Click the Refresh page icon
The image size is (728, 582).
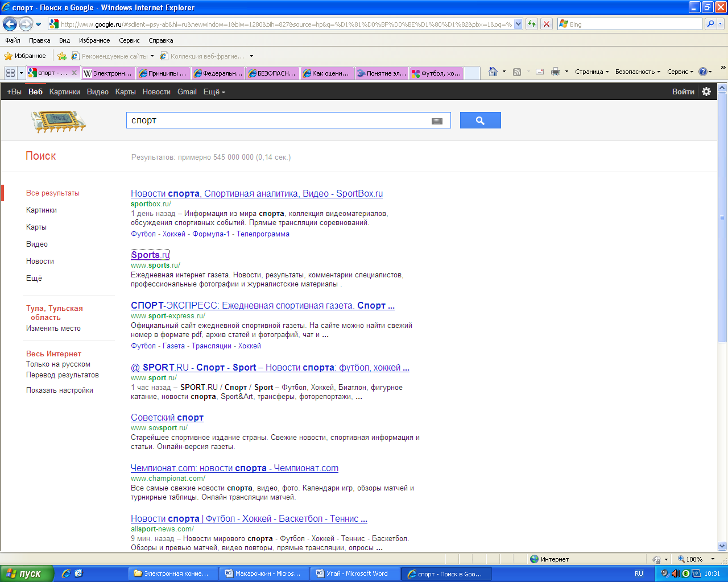coord(532,24)
